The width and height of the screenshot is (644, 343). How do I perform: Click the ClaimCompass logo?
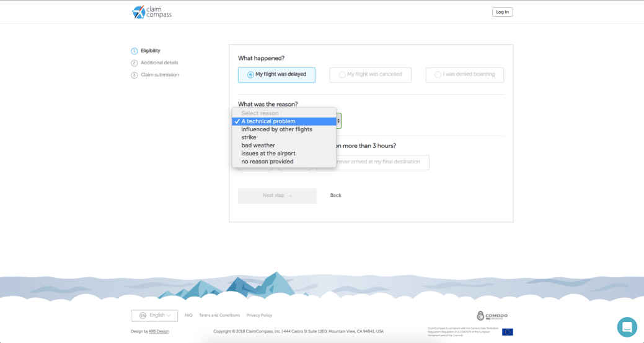152,12
